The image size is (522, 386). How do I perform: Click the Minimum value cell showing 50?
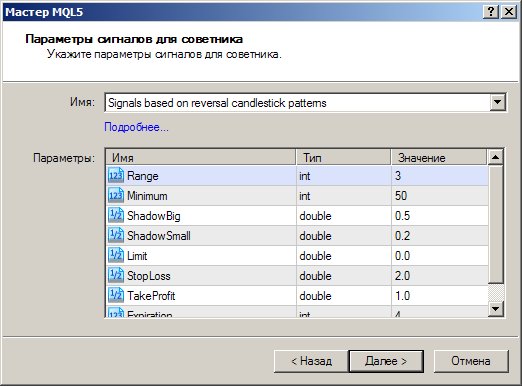click(x=440, y=196)
